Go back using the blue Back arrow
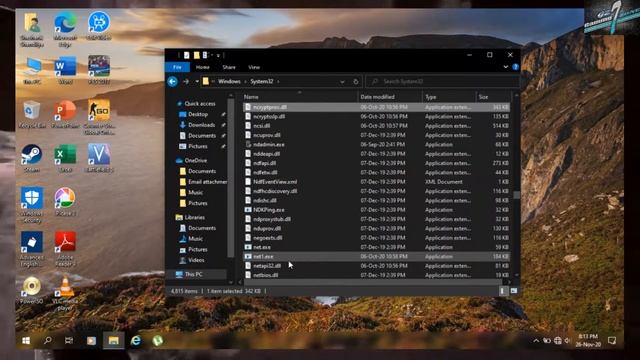Image resolution: width=640 pixels, height=360 pixels. tap(172, 82)
